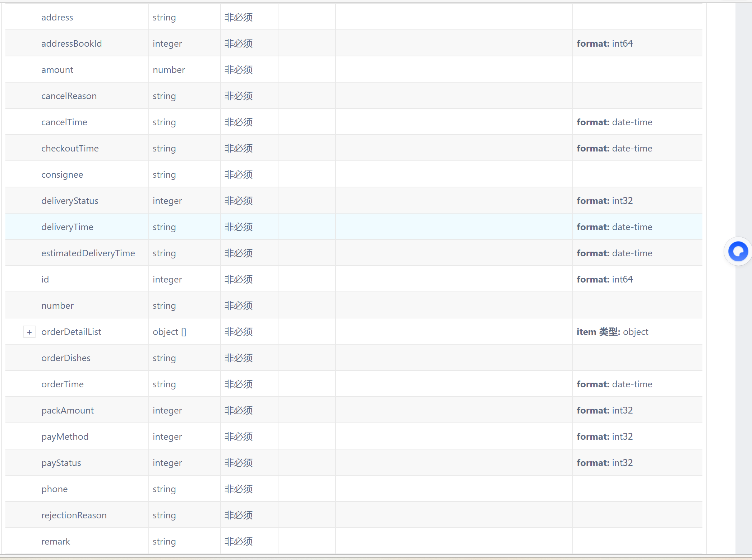Select the amount number type cell
The width and height of the screenshot is (752, 560).
point(169,70)
